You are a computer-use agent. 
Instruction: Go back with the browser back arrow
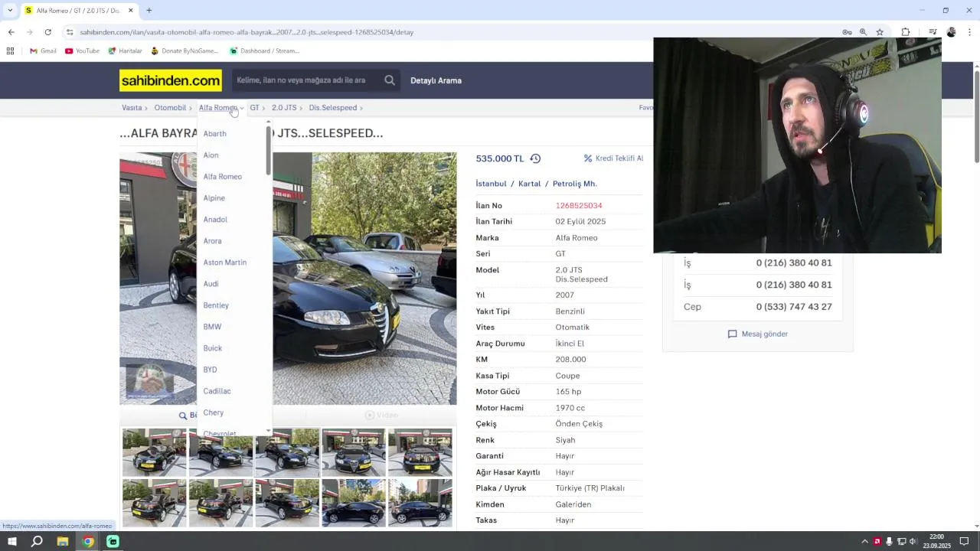(x=11, y=32)
